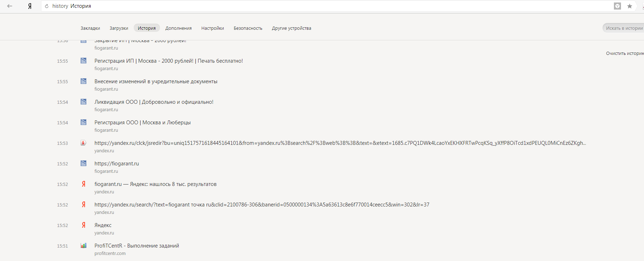The image size is (644, 261).
Task: Click the favicon beside https://fiogarant.ru entry
Action: point(84,163)
